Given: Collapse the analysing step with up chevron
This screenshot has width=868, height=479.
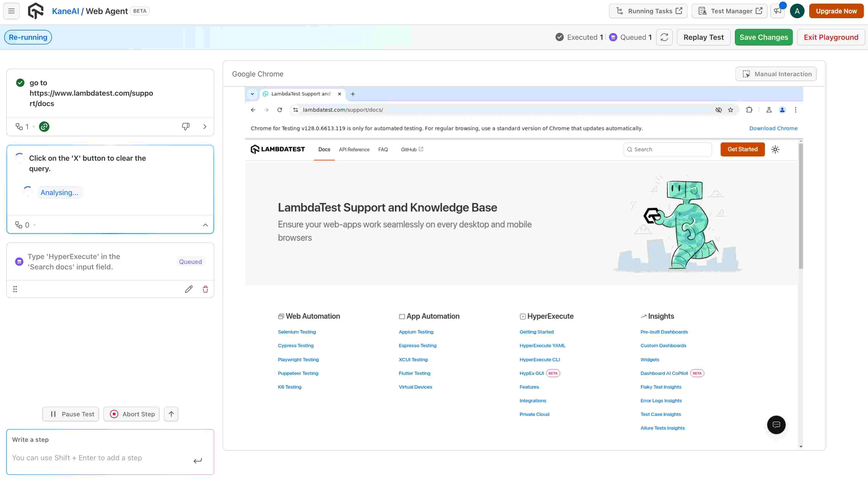Looking at the screenshot, I should point(205,225).
